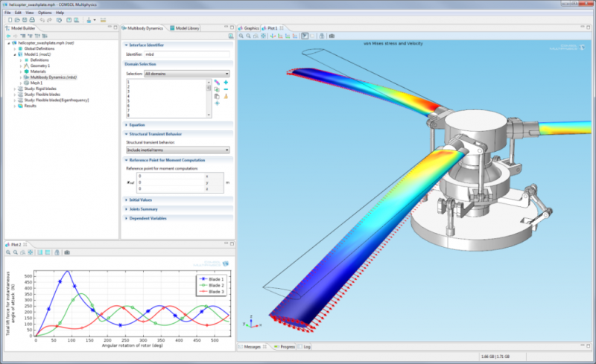Toggle y-axis log scale in Plot 2 toolbar
Screen dimensions: 596x364
tap(48, 252)
